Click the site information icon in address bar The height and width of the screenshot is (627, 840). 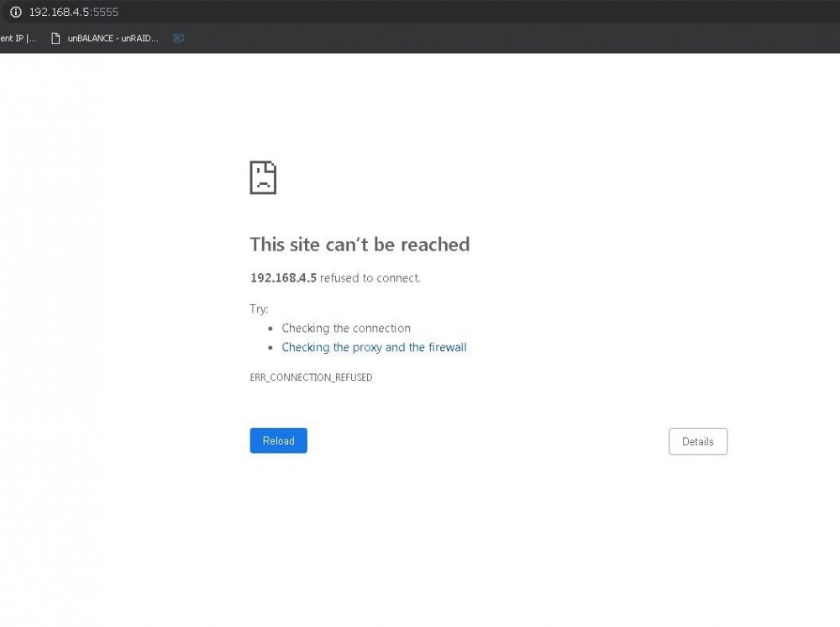15,12
